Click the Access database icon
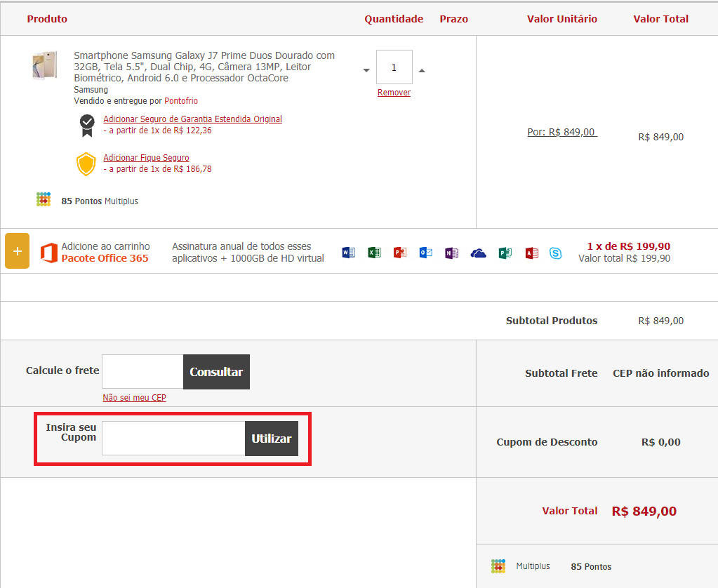This screenshot has width=718, height=588. tap(531, 253)
